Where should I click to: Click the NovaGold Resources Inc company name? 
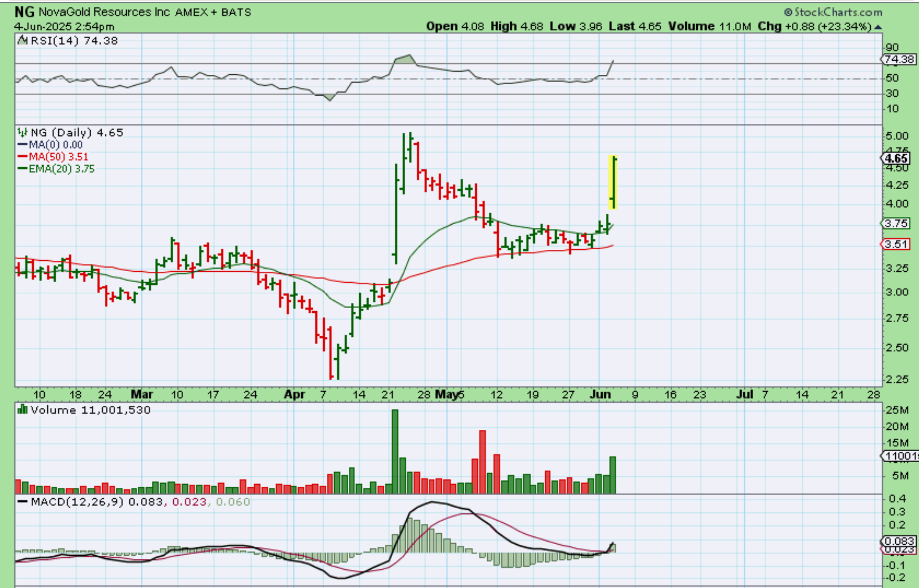tap(104, 12)
